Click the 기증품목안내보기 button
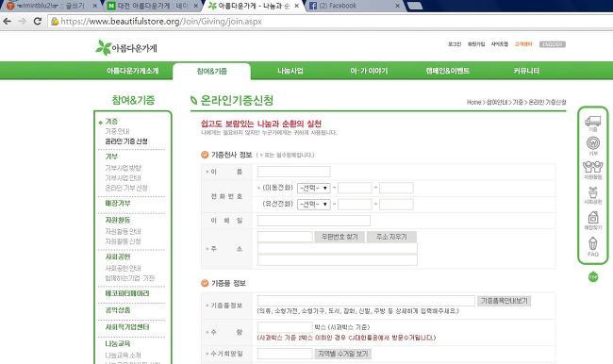The image size is (613, 364). (x=504, y=301)
